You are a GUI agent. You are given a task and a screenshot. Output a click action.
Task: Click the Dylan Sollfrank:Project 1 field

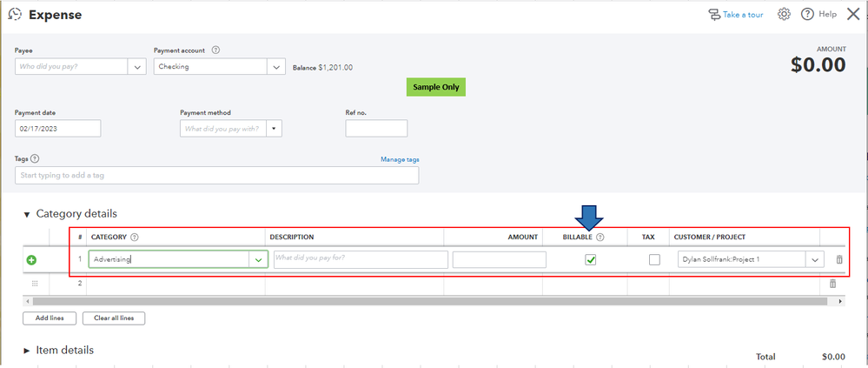(x=742, y=259)
